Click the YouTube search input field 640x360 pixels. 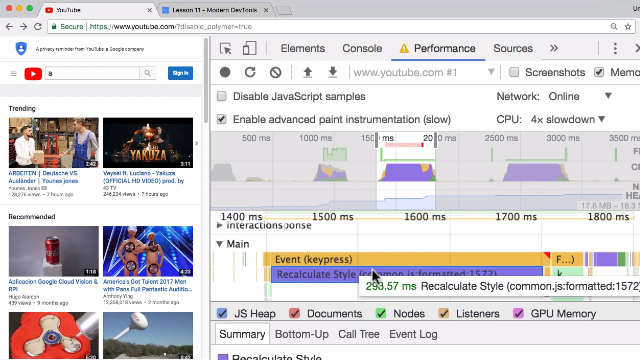coord(92,73)
